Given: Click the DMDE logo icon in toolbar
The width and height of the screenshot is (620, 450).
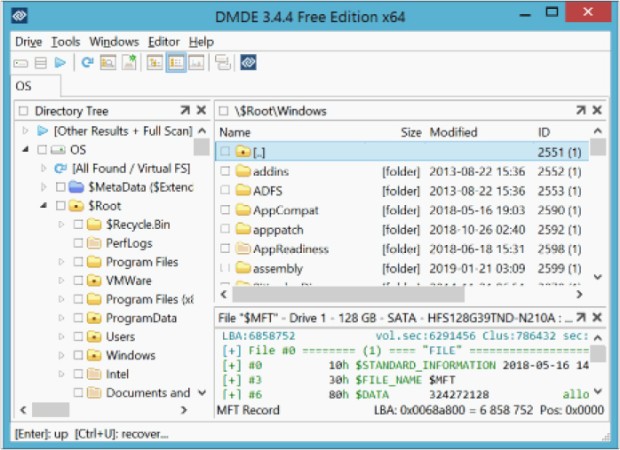Looking at the screenshot, I should 248,63.
